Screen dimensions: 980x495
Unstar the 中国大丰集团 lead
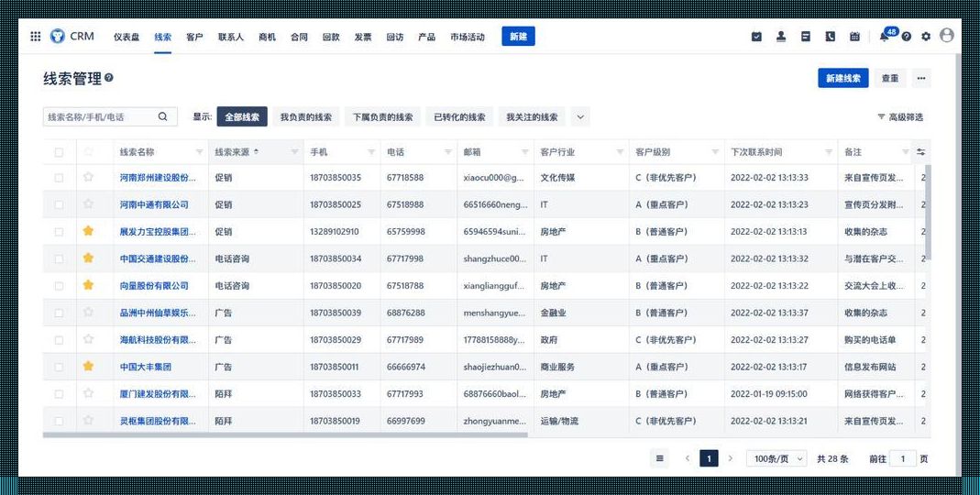88,367
